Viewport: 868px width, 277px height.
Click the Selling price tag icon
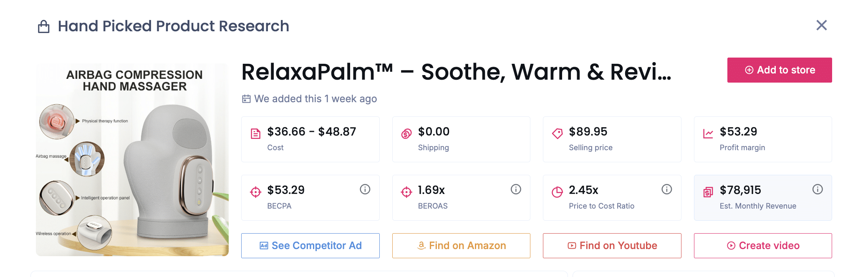(x=557, y=133)
